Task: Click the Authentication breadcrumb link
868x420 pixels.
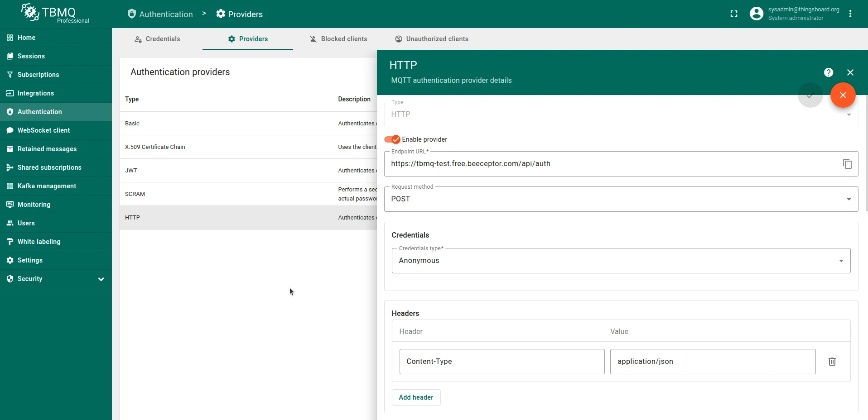Action: coord(160,14)
